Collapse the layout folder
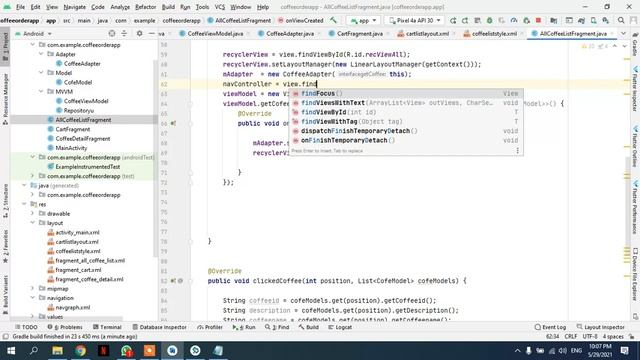 [x=33, y=223]
